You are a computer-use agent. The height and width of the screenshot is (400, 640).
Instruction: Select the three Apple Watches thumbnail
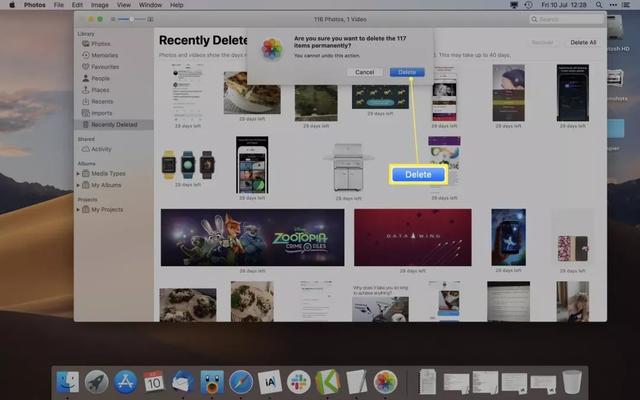point(188,164)
